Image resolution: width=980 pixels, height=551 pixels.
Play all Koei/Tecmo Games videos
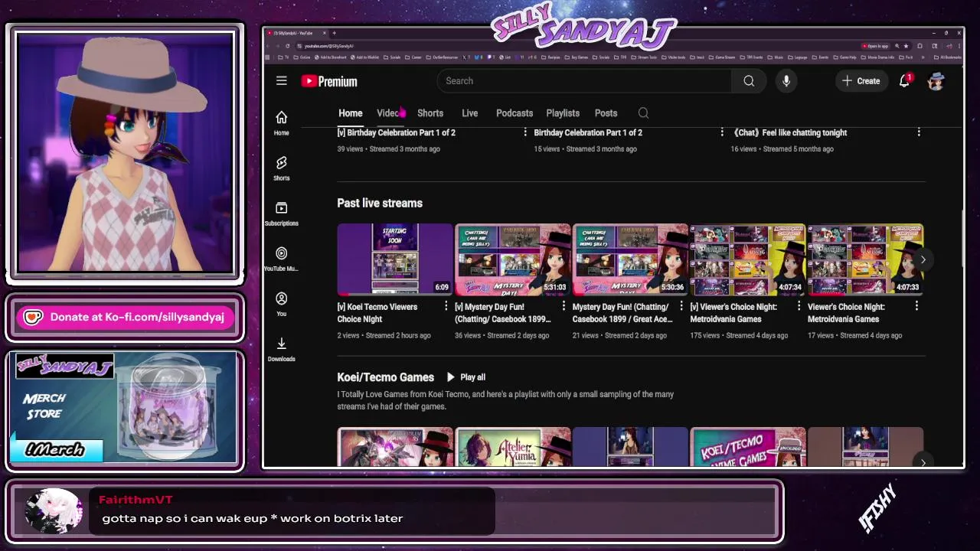[x=465, y=377]
